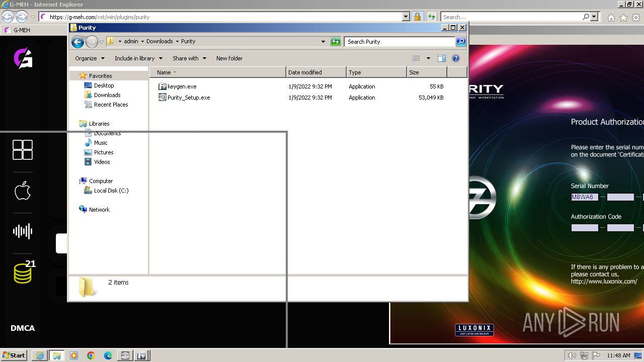
Task: Focus the Search Purity field
Action: (400, 42)
